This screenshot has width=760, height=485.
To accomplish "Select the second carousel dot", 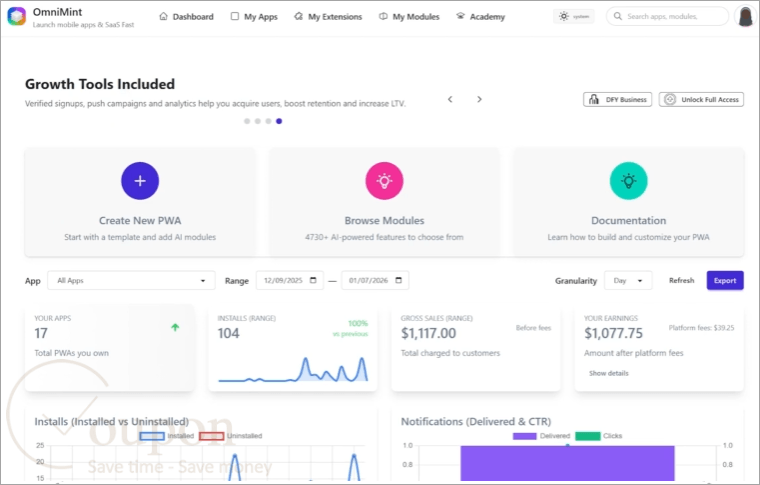I will 258,121.
